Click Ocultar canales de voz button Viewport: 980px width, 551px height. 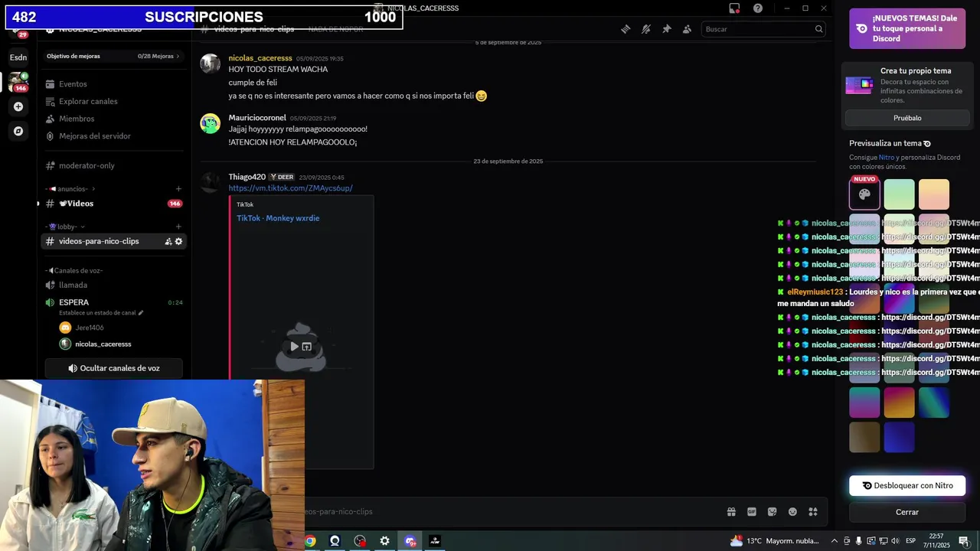pyautogui.click(x=113, y=368)
